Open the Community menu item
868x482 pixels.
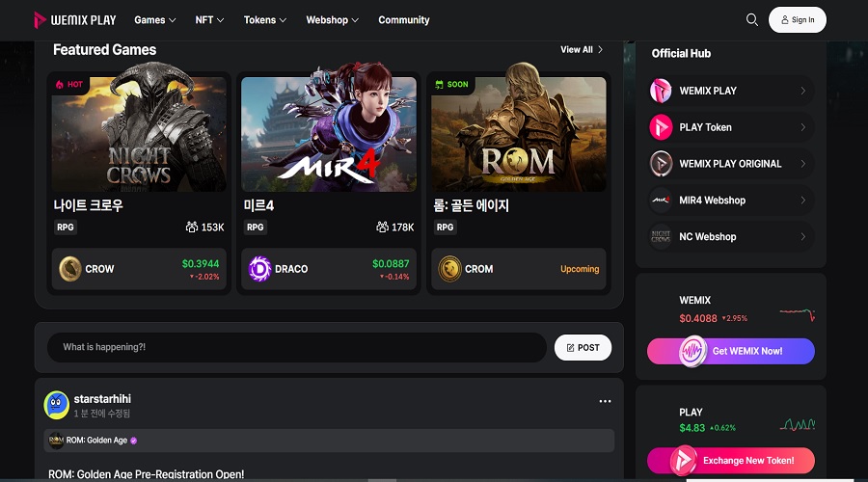(x=403, y=20)
